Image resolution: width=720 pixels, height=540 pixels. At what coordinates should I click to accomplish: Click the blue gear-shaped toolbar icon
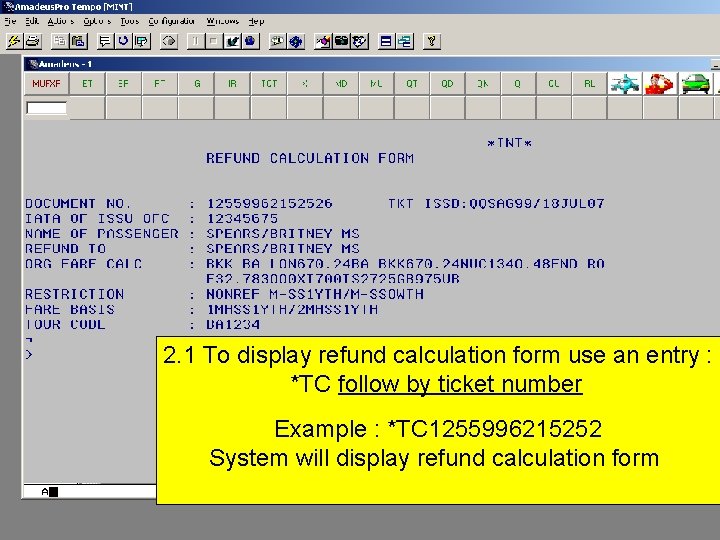(296, 41)
